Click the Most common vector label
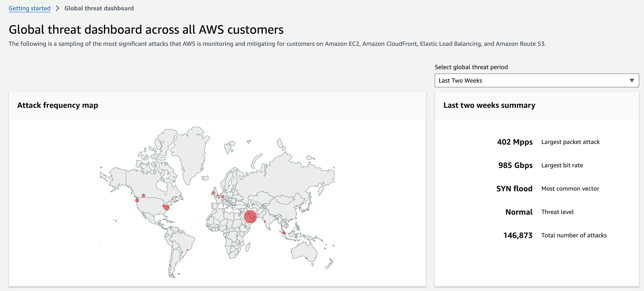 tap(570, 189)
